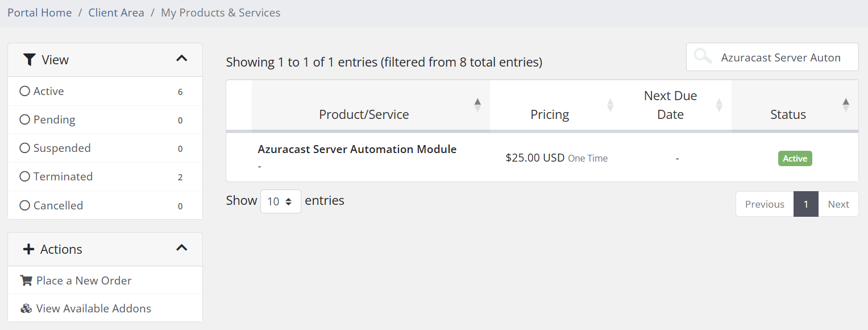Go to Portal Home breadcrumb
The image size is (868, 330).
(x=40, y=13)
